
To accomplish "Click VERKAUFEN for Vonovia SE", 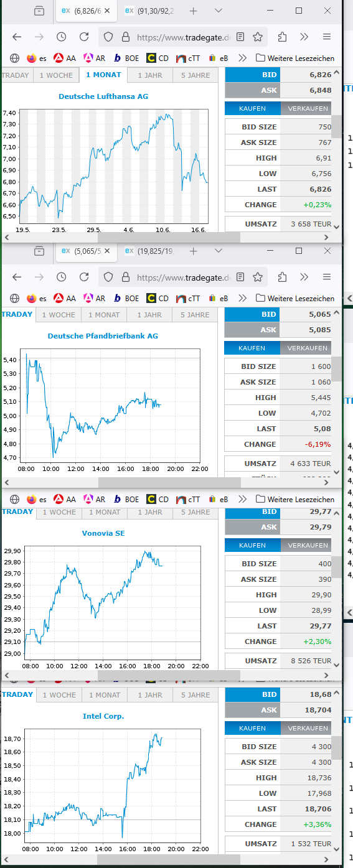I will point(306,545).
